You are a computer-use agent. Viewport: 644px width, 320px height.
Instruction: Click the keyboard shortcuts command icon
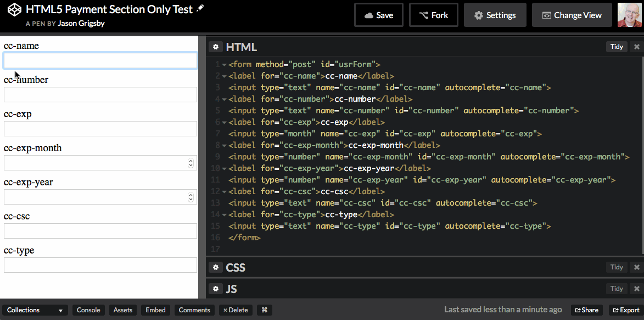(264, 310)
